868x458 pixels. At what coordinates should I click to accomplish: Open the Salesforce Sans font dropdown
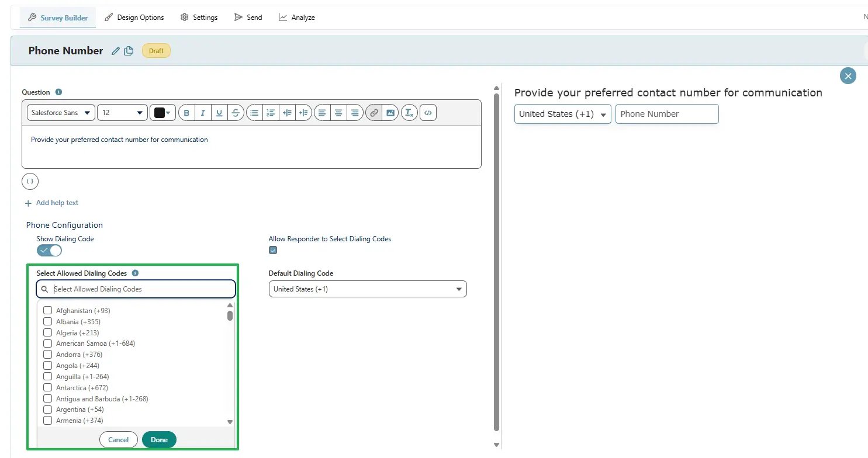[61, 113]
